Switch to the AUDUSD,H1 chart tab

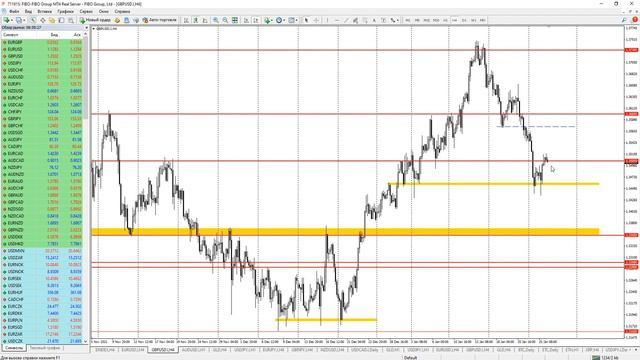click(x=193, y=350)
